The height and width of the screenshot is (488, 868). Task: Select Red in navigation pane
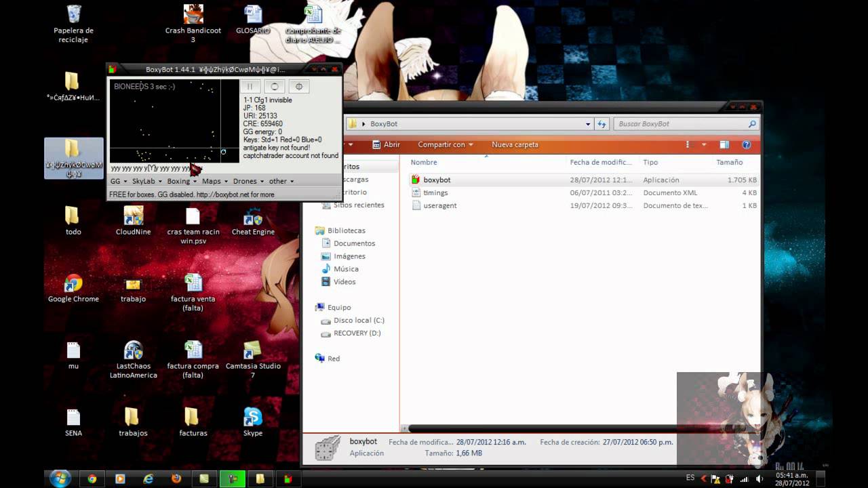[328, 359]
